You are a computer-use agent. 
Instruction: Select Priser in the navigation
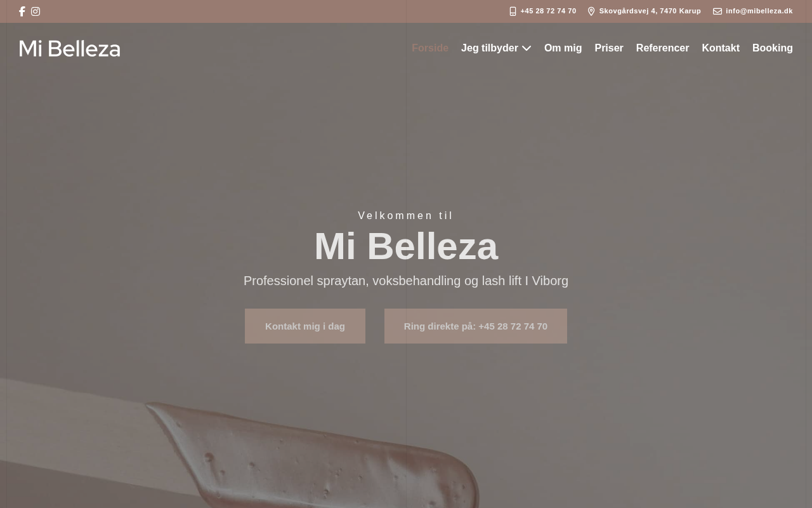click(609, 48)
